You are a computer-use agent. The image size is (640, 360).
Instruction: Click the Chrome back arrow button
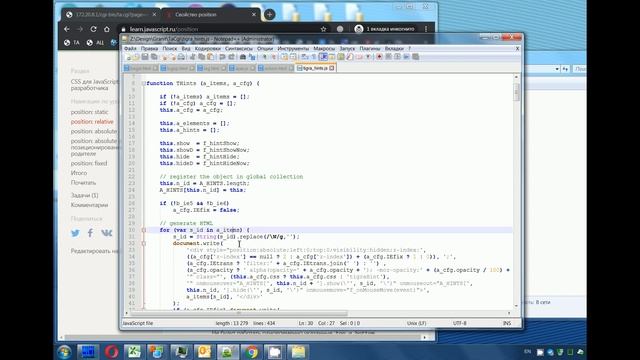pos(67,29)
